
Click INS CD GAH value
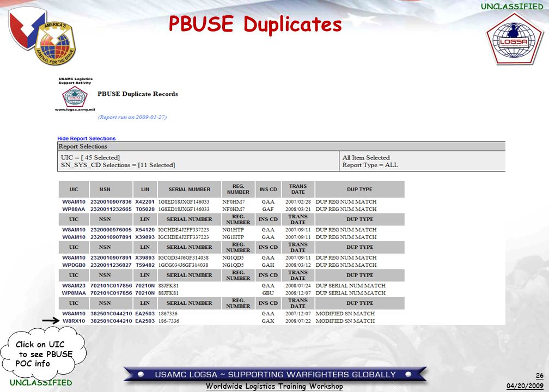tap(268, 265)
